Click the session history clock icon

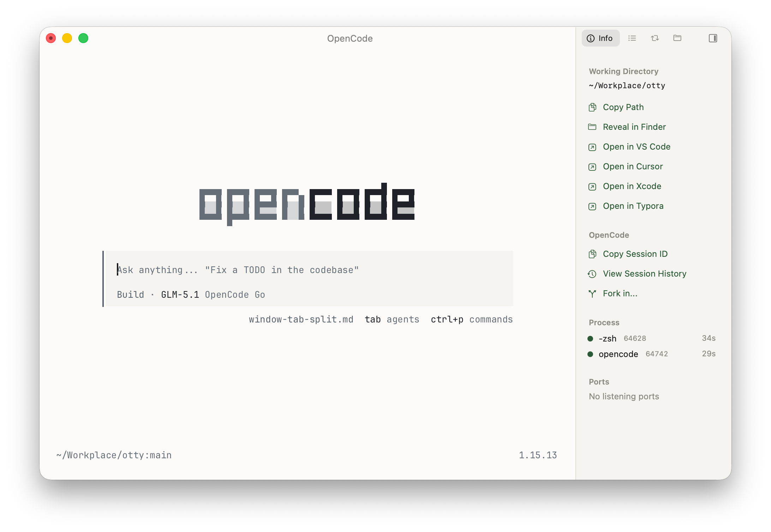click(x=592, y=274)
